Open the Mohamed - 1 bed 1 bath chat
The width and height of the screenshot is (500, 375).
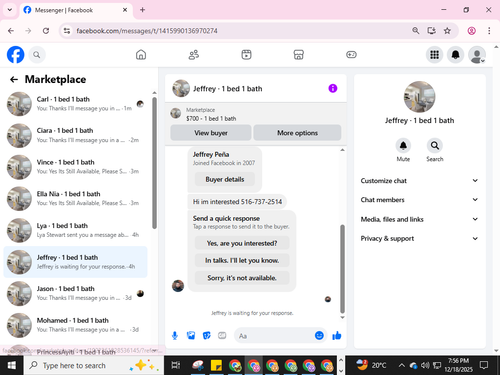click(76, 325)
